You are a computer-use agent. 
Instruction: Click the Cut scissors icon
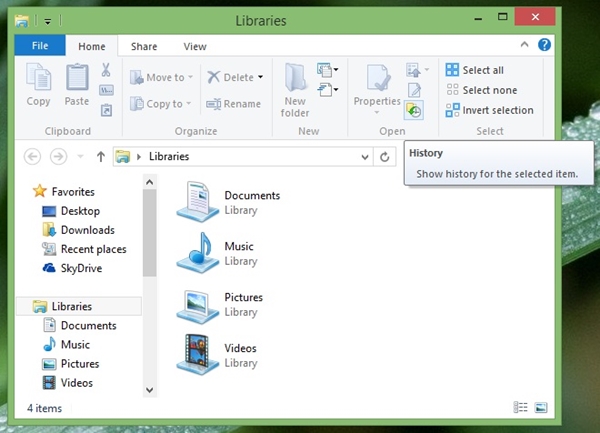coord(106,69)
